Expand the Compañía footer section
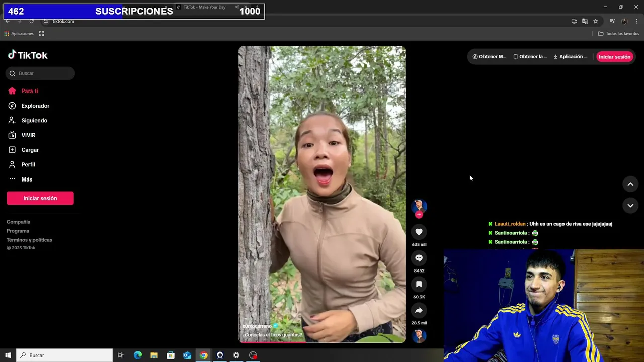 point(19,222)
